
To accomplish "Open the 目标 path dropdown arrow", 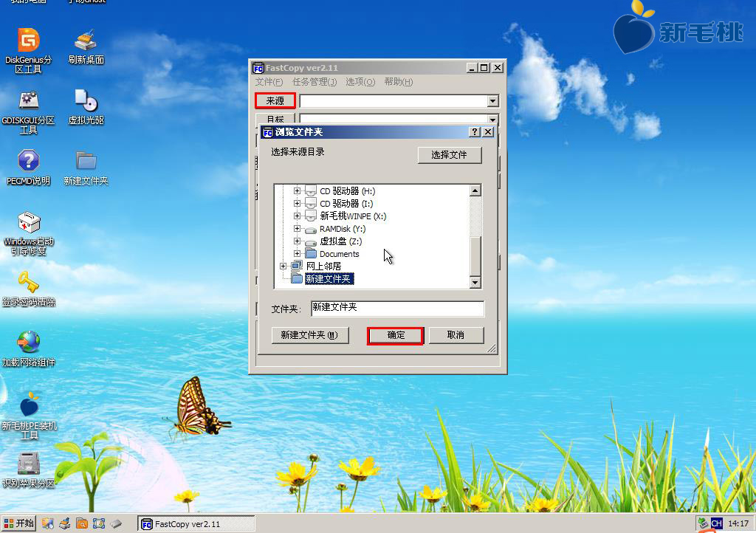I will click(x=492, y=120).
